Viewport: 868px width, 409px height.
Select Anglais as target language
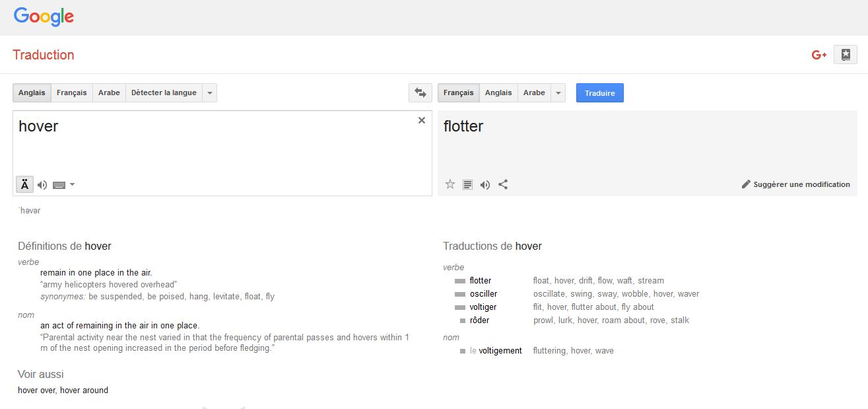point(498,93)
